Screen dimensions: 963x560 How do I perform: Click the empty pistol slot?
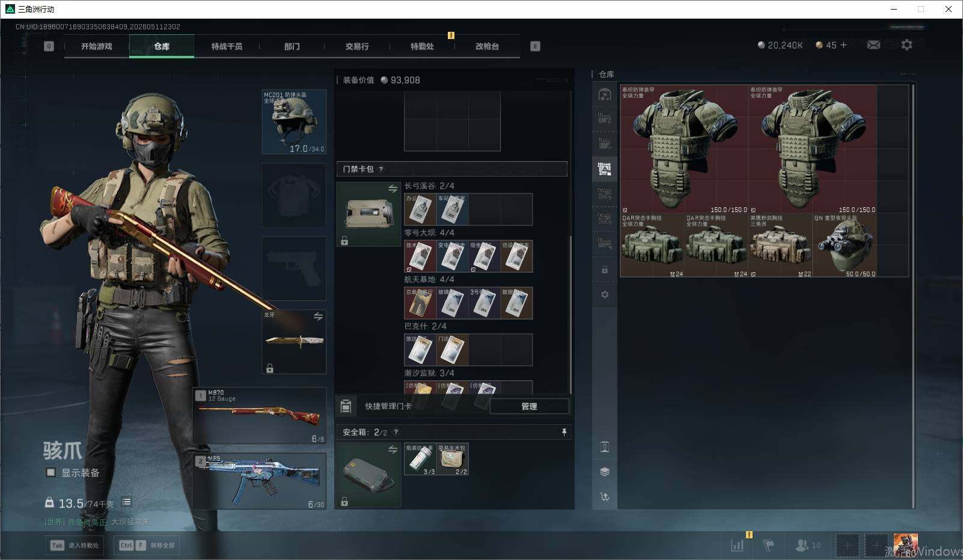(295, 269)
